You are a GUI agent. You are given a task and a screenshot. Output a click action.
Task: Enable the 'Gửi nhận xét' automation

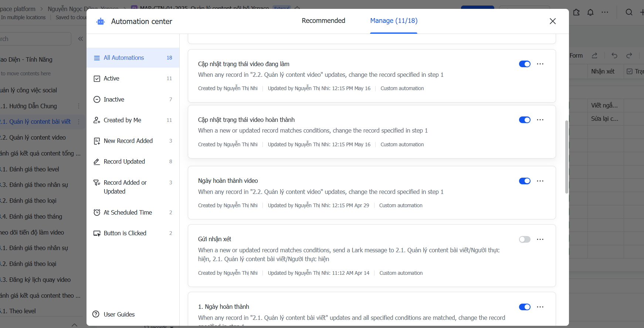coord(525,239)
